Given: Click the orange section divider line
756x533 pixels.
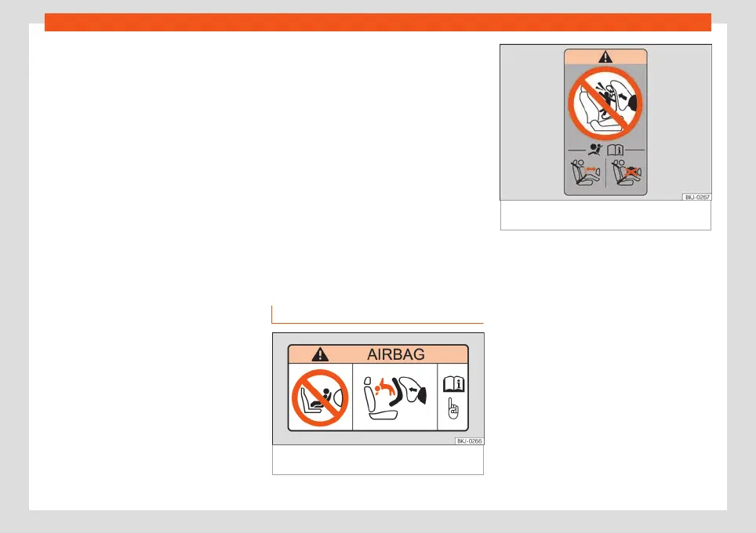Looking at the screenshot, I should 377,323.
